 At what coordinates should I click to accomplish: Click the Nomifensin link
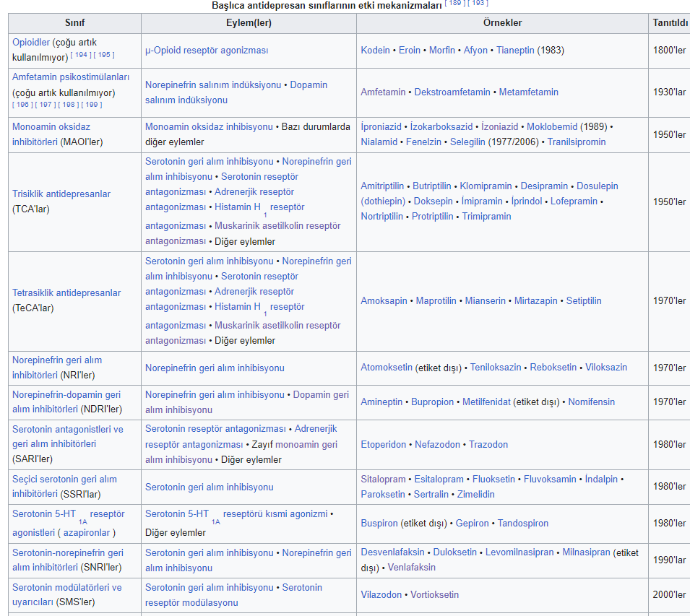click(592, 402)
